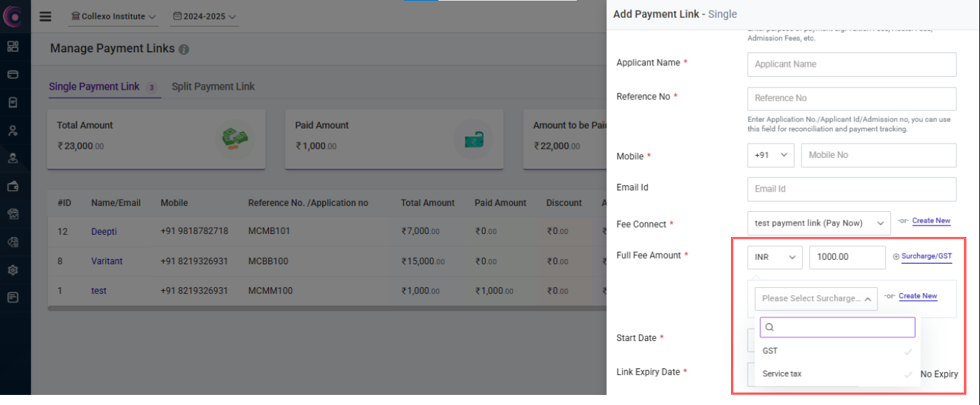The height and width of the screenshot is (405, 980).
Task: Click the Collexo logo icon
Action: pyautogui.click(x=13, y=17)
